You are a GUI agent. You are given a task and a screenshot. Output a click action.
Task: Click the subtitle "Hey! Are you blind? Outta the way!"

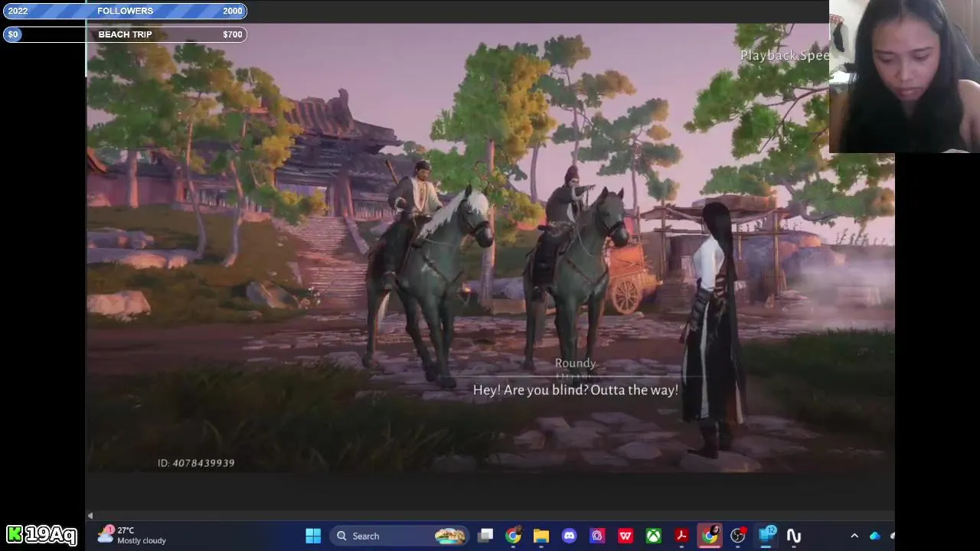click(575, 390)
